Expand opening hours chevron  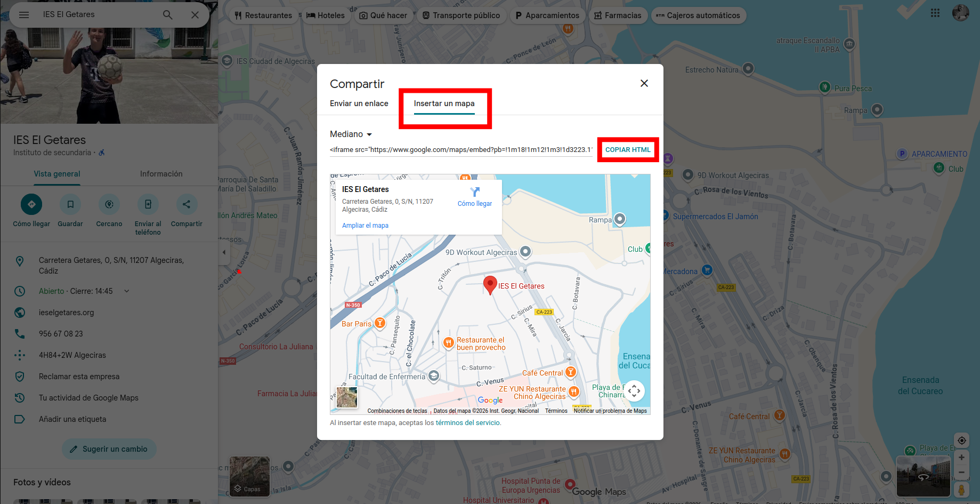pos(127,291)
